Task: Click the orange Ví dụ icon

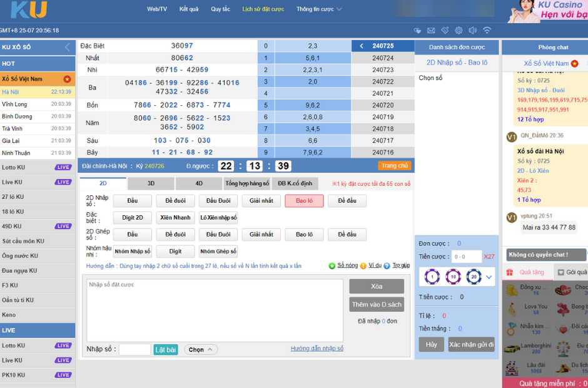Action: point(363,266)
